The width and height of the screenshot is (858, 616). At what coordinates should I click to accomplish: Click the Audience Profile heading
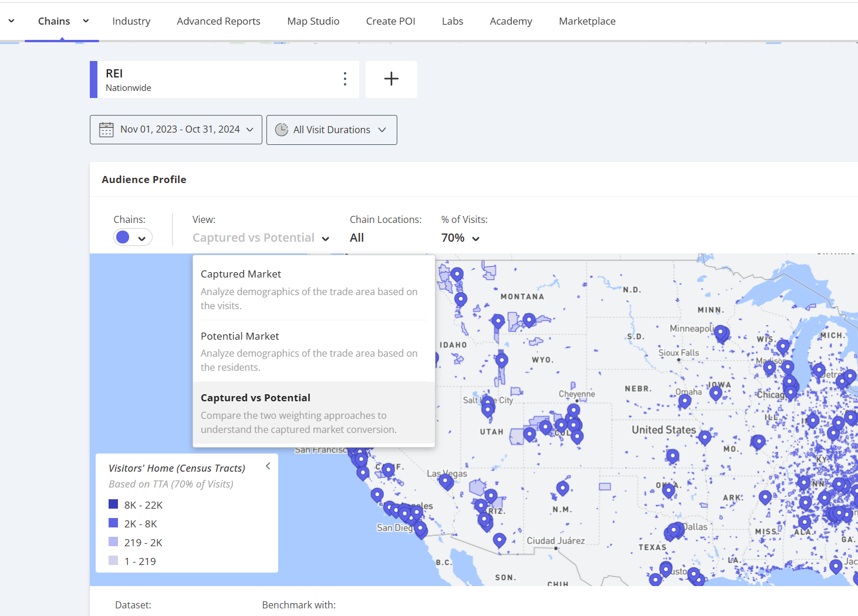coord(144,180)
